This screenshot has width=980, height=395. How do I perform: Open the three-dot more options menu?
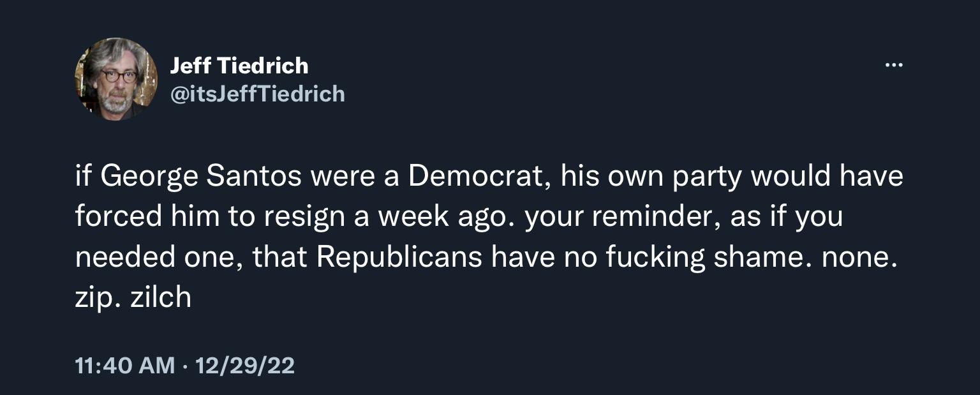point(893,65)
